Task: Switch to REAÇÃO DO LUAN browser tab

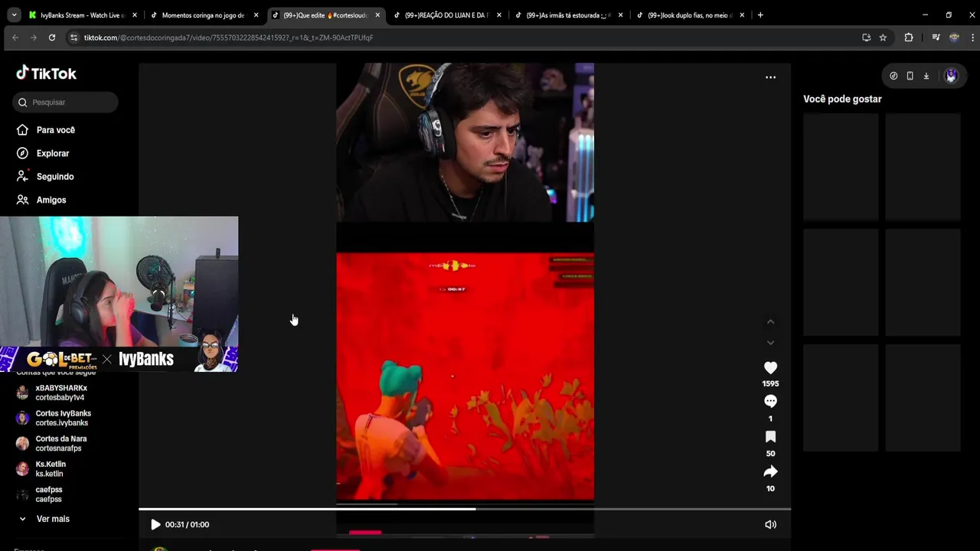Action: [x=446, y=15]
